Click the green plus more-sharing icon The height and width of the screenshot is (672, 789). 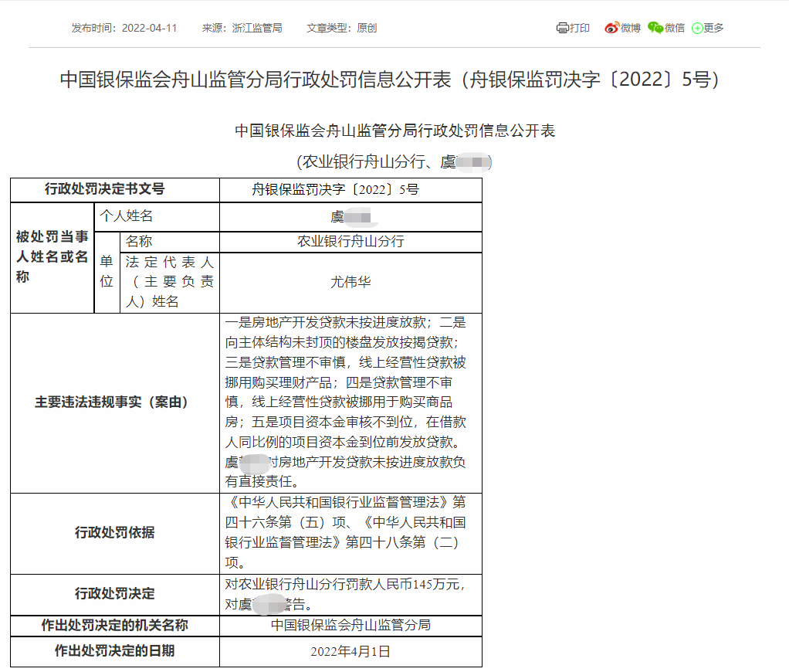click(697, 28)
